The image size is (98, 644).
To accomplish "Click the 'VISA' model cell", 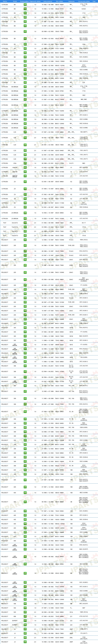I will 15,163.
